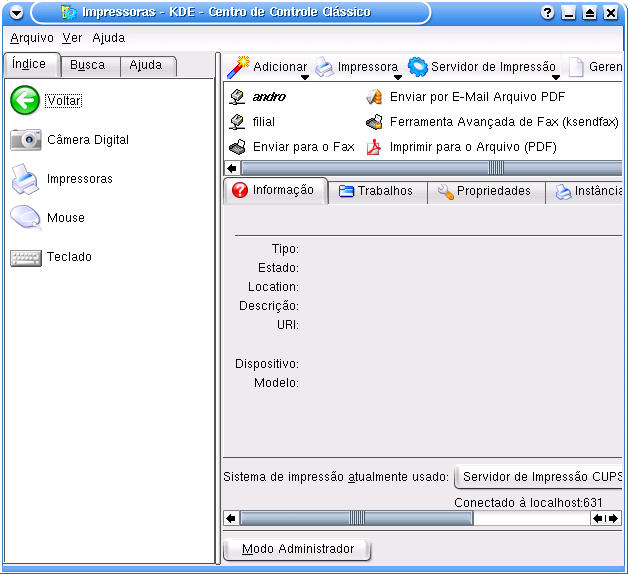Screen dimensions: 628x574
Task: Click bottom scrollbar right arrow
Action: (614, 519)
